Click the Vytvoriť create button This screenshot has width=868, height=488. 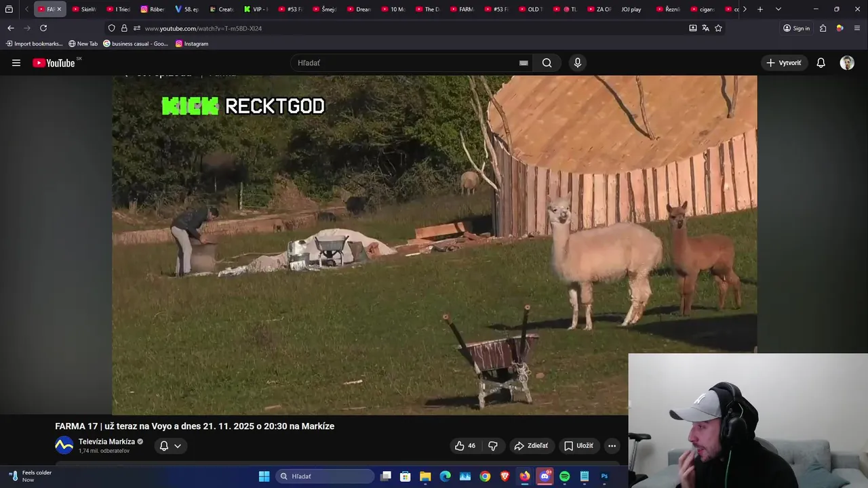coord(784,63)
